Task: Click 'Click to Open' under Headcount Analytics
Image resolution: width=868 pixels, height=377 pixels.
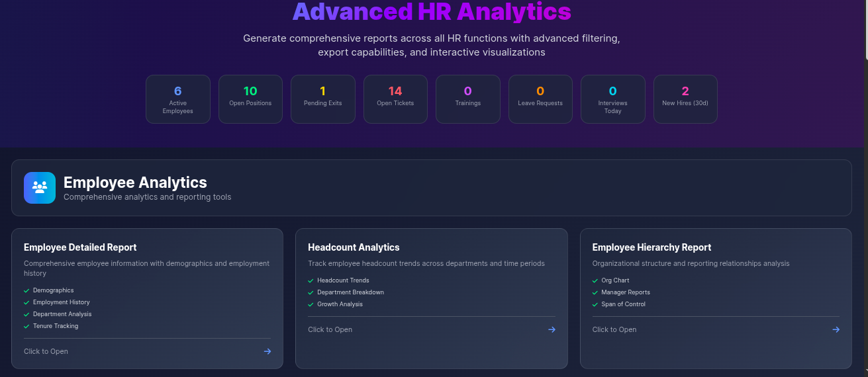Action: coord(330,329)
